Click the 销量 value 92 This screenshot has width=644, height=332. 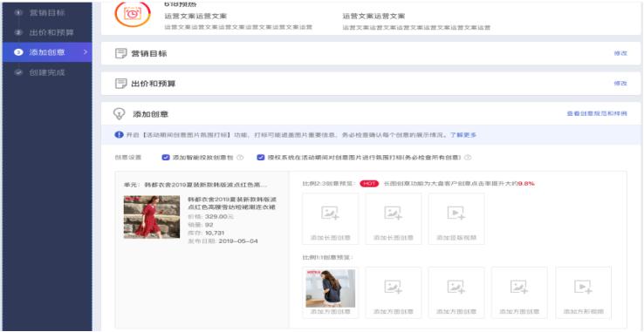pyautogui.click(x=209, y=225)
